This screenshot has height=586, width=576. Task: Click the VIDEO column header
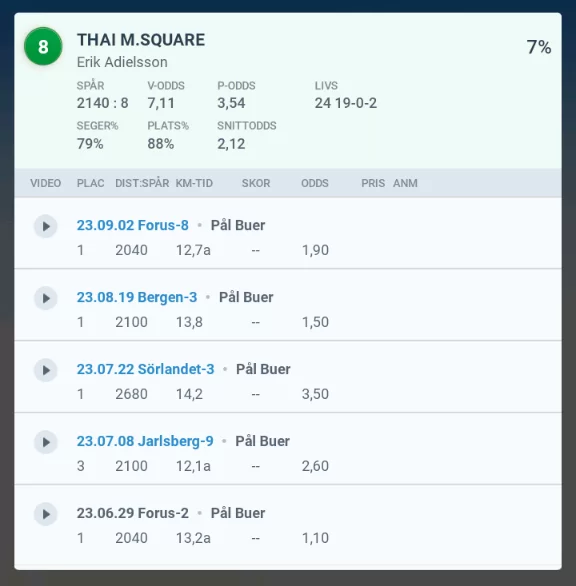(46, 183)
